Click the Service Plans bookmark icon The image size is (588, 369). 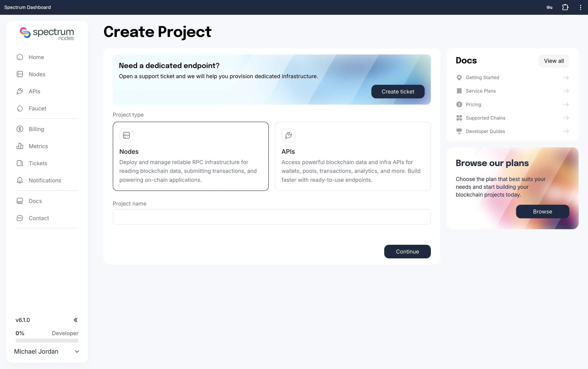459,91
